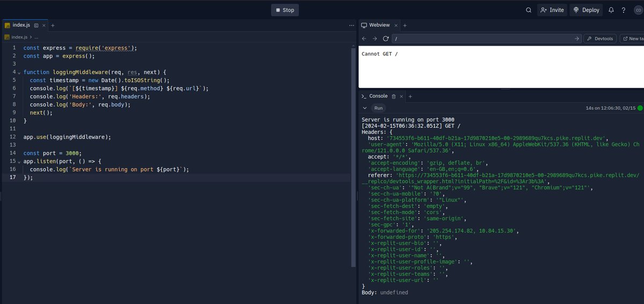This screenshot has width=644, height=304.
Task: Add a new tab beside Webview
Action: (x=405, y=25)
